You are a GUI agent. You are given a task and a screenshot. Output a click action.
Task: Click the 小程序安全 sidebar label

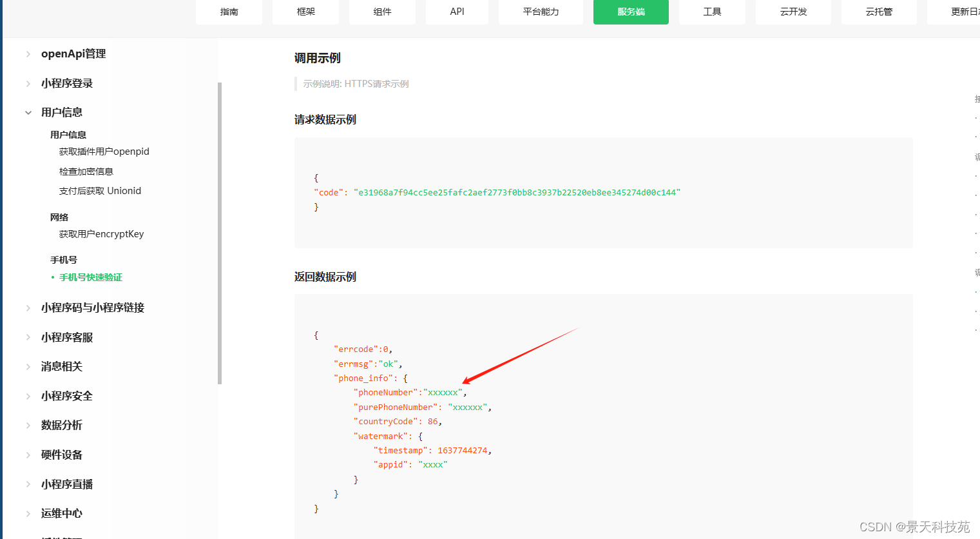(67, 396)
